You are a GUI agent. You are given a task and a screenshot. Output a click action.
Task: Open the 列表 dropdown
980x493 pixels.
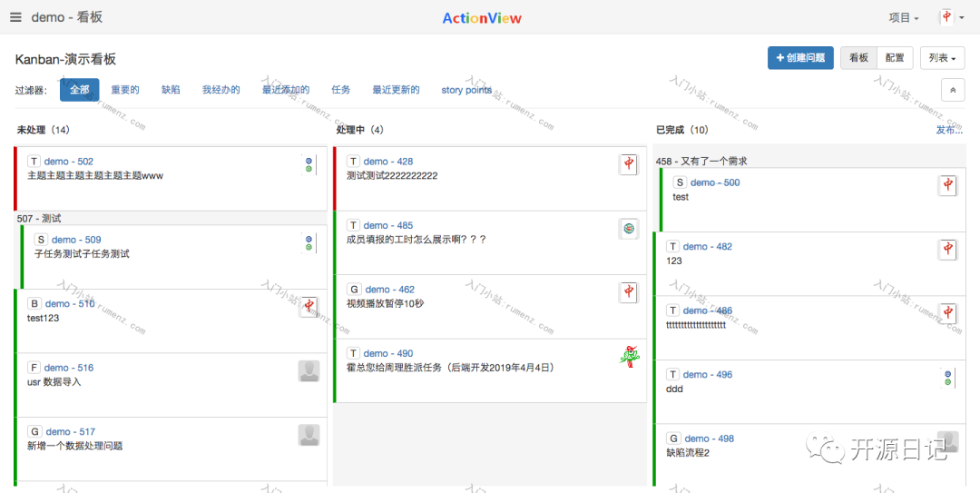coord(943,57)
